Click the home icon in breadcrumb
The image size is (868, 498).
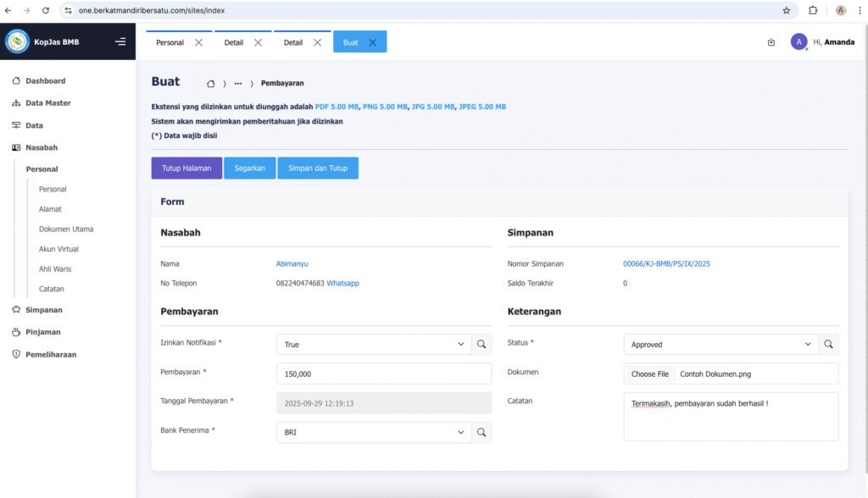point(210,84)
